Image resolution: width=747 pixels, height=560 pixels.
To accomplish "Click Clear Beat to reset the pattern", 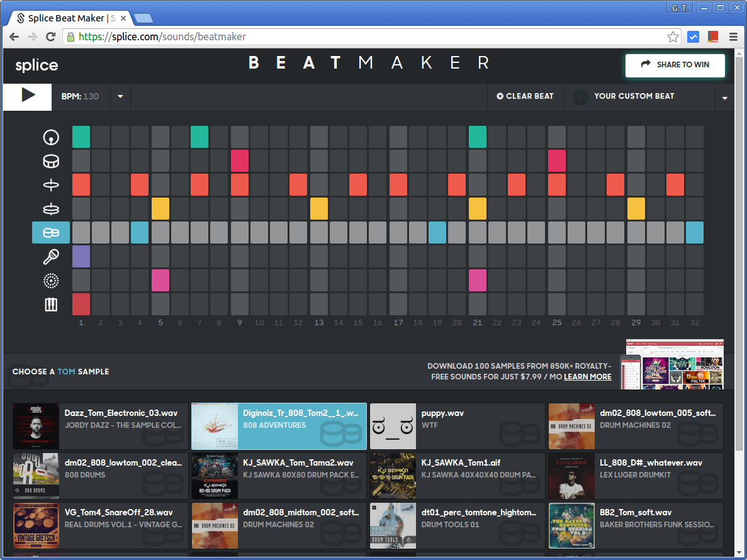I will coord(525,97).
